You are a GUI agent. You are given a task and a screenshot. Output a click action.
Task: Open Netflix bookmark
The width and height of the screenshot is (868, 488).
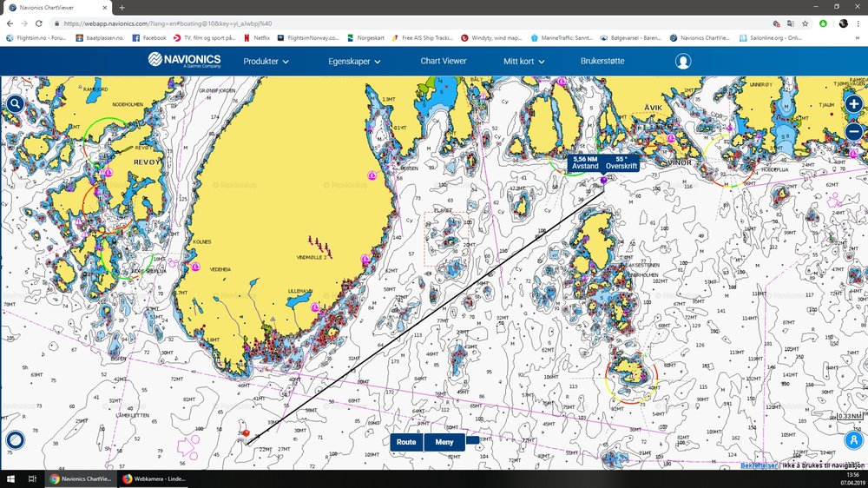(256, 38)
